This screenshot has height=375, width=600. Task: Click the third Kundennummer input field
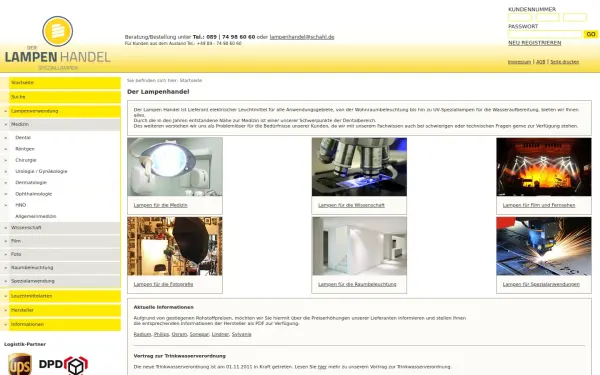click(x=575, y=17)
